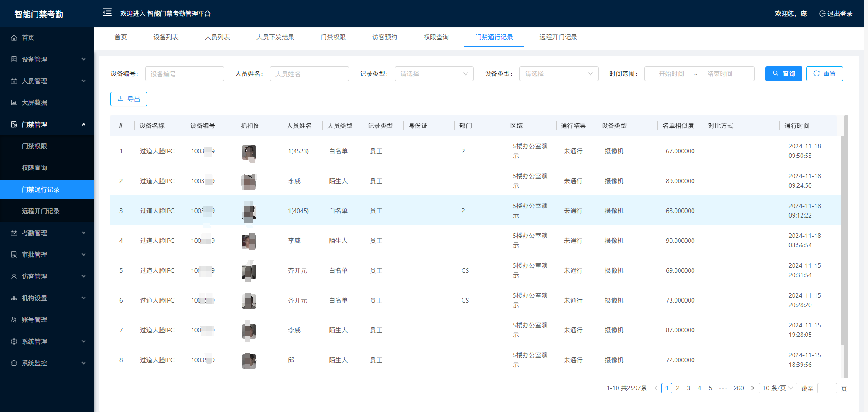
Task: Focus the 人员姓名 input field
Action: coord(309,74)
